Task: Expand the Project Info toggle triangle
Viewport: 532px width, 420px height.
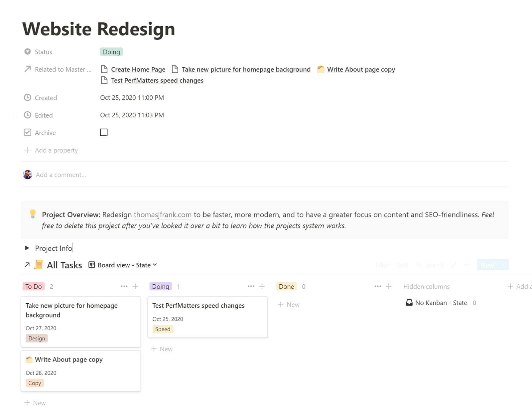Action: pos(27,248)
